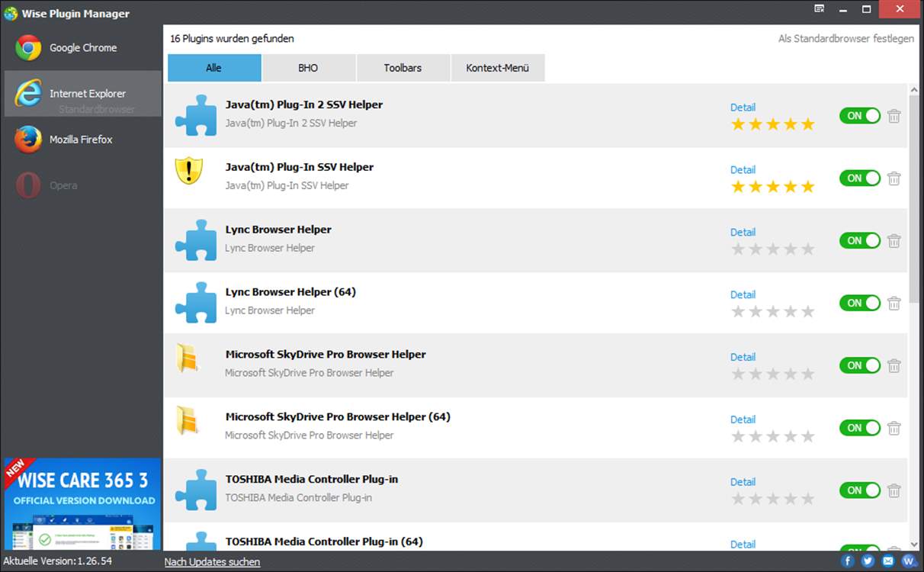Click the '16 Plugins wurden gefunden' text

pyautogui.click(x=232, y=39)
